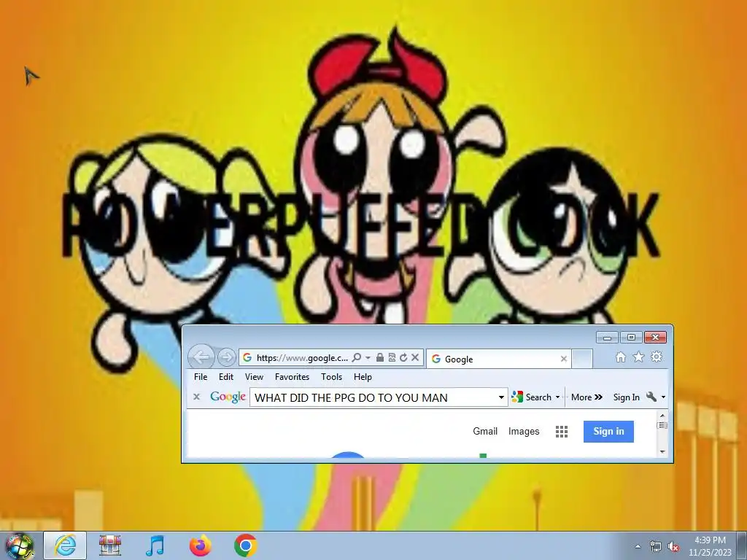Expand the toolbar search box history dropdown

(x=501, y=397)
